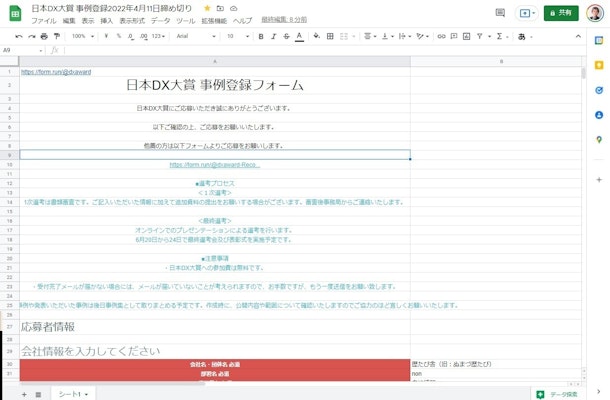This screenshot has height=400, width=610.
Task: Star this spreadsheet document
Action: (x=207, y=7)
